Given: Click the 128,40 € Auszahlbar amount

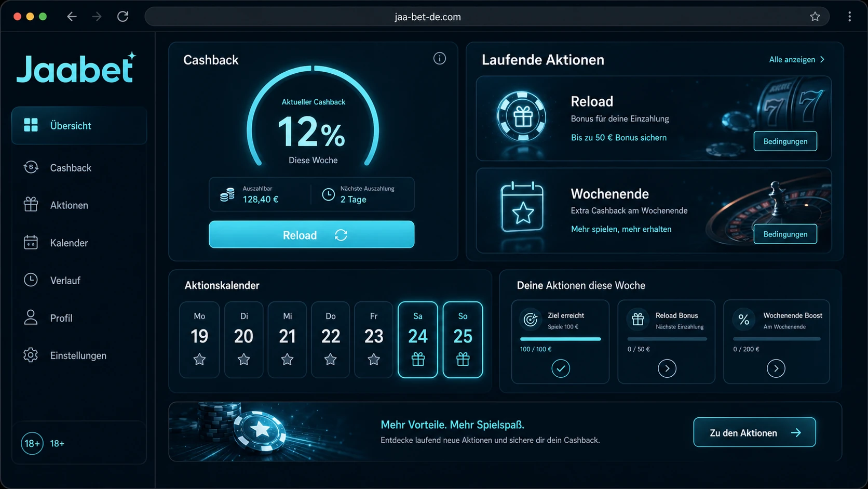Looking at the screenshot, I should [260, 199].
